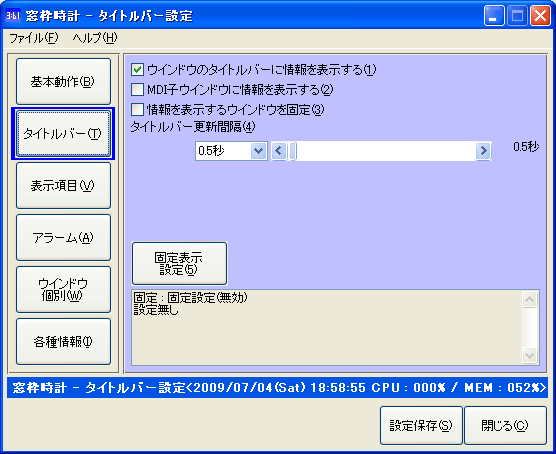Image resolution: width=556 pixels, height=454 pixels.
Task: Select the タイトルバー(T) section button
Action: [x=63, y=133]
